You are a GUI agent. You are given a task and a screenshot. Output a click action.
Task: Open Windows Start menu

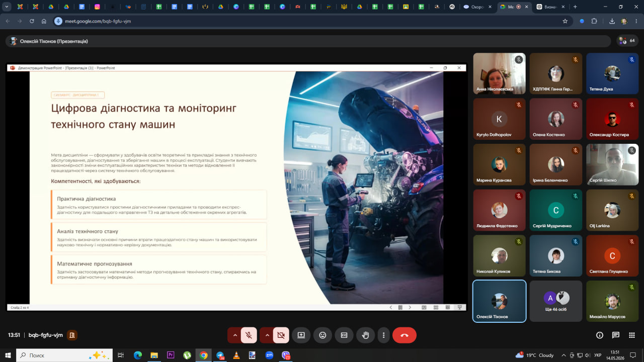(x=8, y=355)
